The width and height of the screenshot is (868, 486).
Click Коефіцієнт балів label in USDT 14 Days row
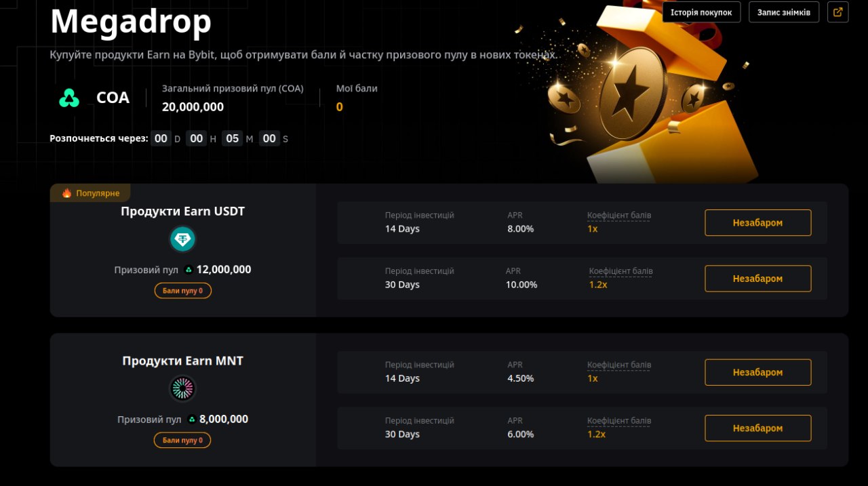[x=619, y=216]
